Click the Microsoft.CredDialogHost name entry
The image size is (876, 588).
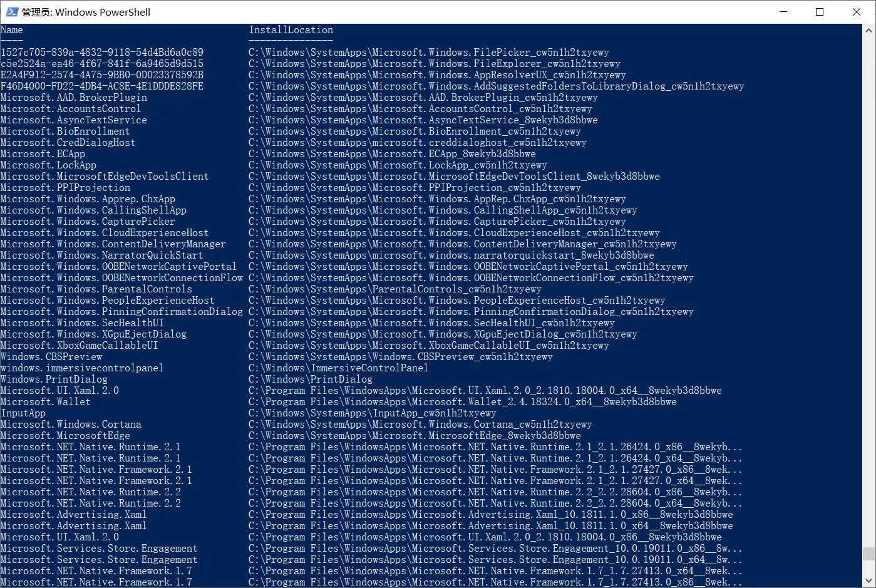(x=68, y=143)
